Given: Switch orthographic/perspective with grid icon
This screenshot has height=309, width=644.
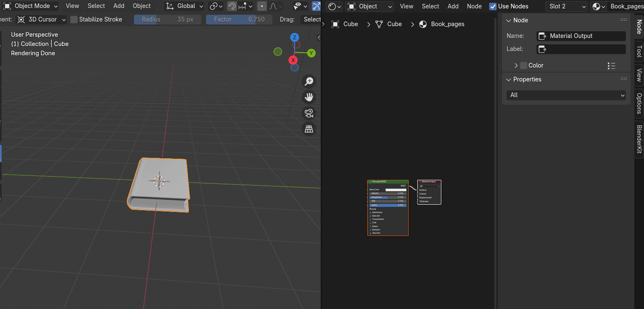Looking at the screenshot, I should 309,129.
